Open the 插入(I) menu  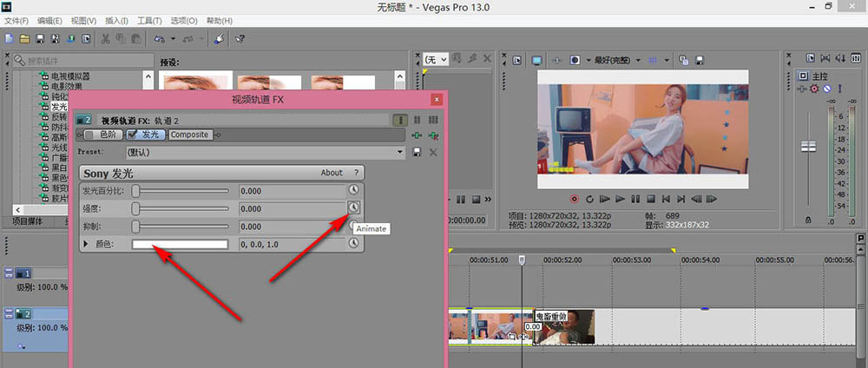coord(116,21)
